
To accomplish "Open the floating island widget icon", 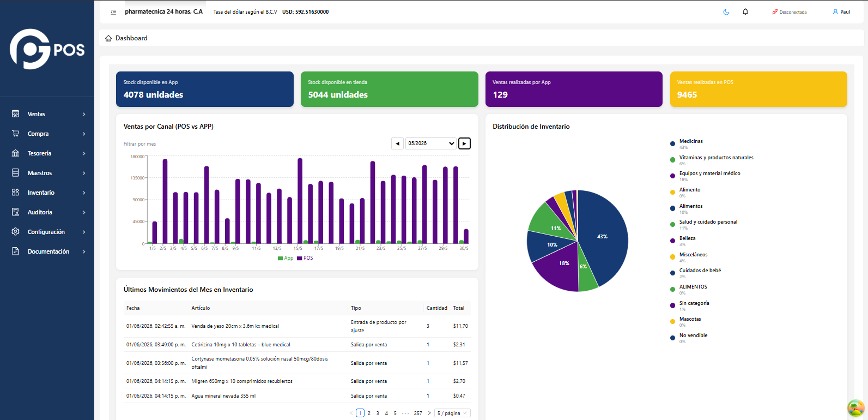I will pos(856,408).
